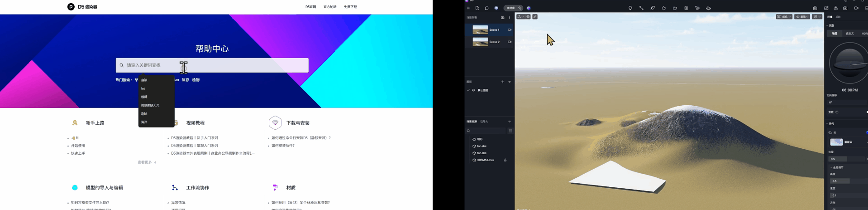Add a new layer with plus icon
The height and width of the screenshot is (210, 868).
pyautogui.click(x=503, y=82)
